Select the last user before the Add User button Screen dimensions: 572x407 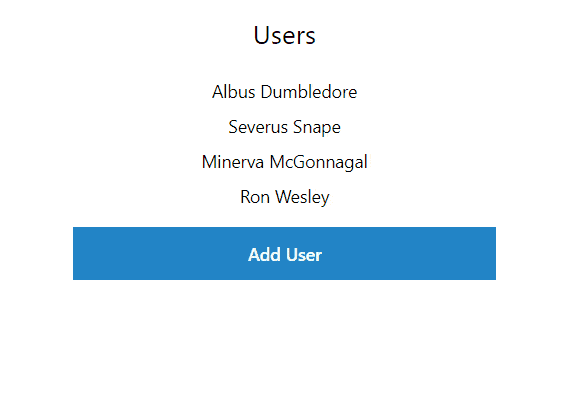coord(285,197)
